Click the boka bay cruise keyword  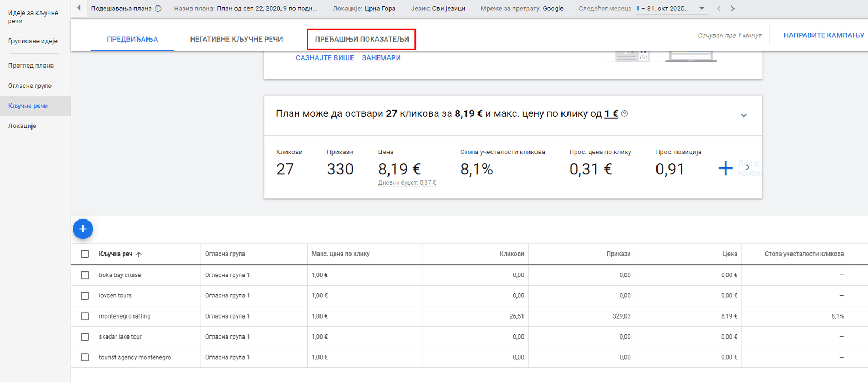(120, 275)
